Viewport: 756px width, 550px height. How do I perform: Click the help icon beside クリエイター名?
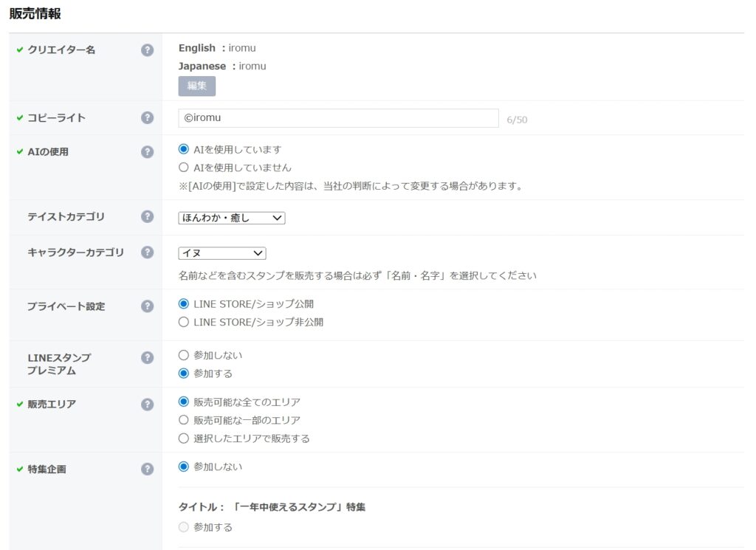coord(148,50)
